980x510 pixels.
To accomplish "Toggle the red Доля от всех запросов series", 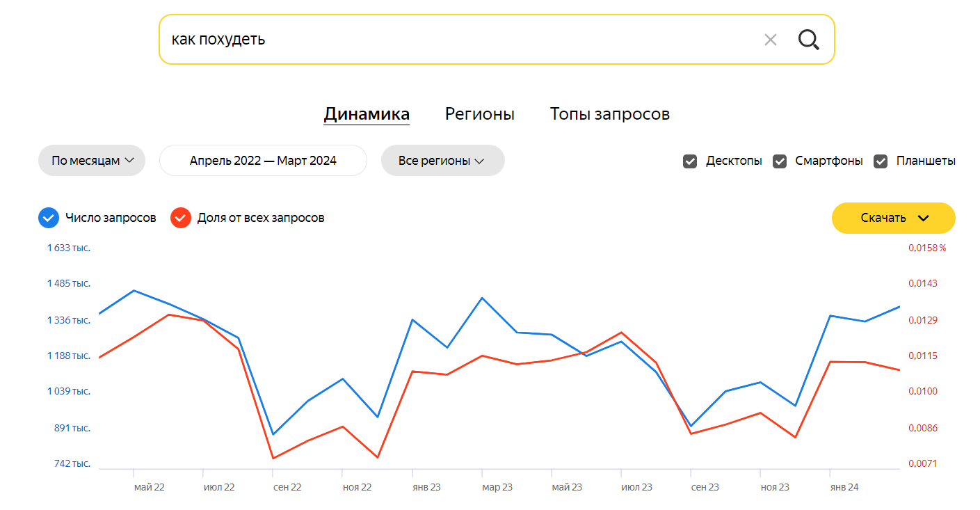I will (x=181, y=218).
